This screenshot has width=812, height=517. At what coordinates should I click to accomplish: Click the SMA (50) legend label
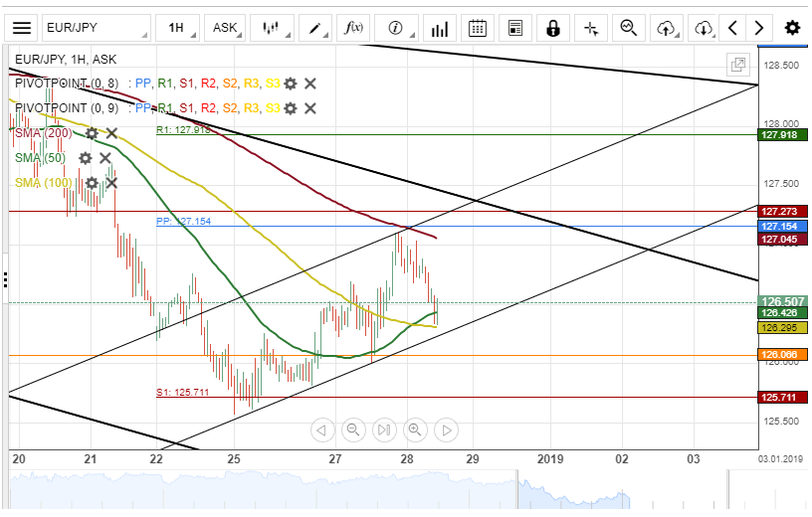(x=41, y=158)
